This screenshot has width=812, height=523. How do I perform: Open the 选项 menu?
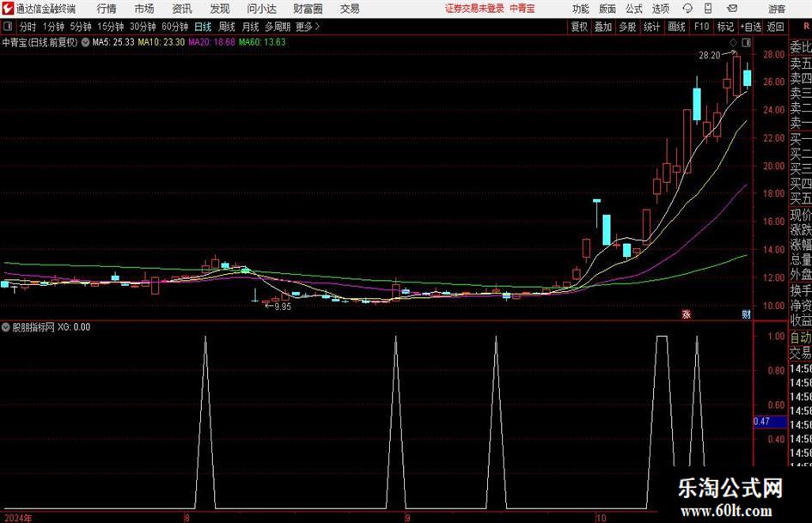pyautogui.click(x=660, y=9)
